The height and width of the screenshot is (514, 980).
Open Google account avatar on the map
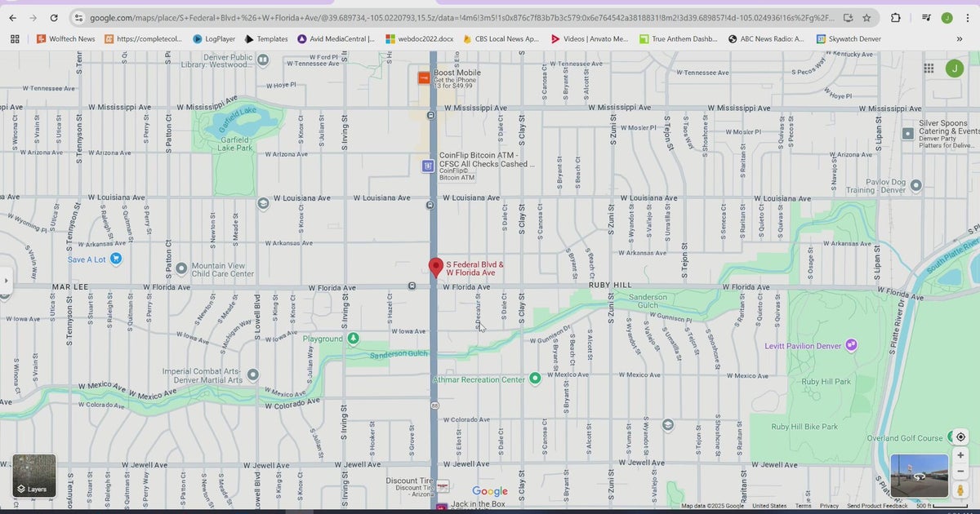954,69
